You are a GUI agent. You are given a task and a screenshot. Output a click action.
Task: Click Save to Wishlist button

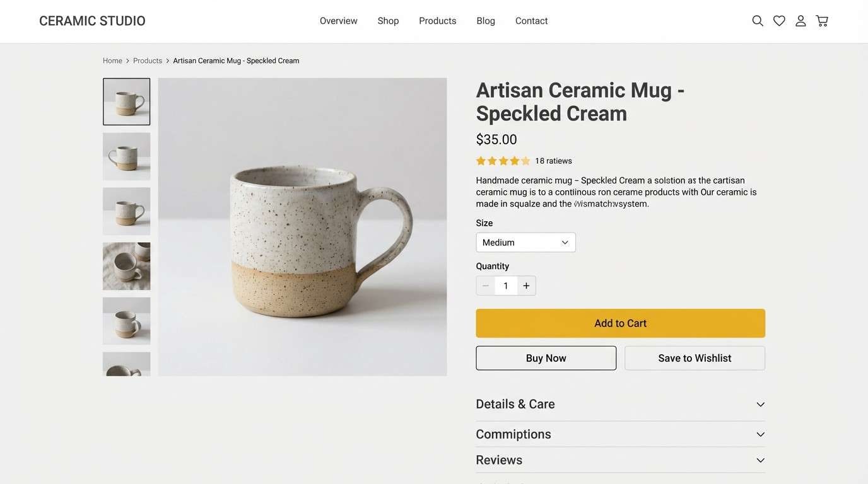tap(695, 358)
